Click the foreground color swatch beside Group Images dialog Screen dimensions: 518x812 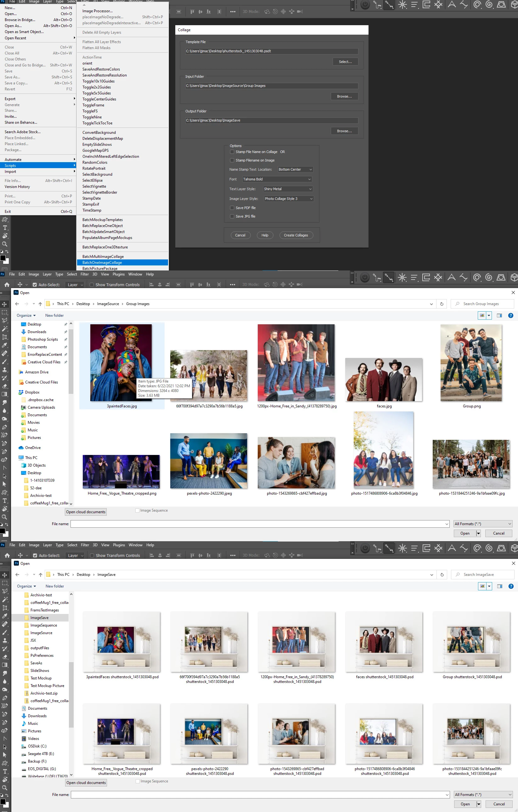[x=3, y=531]
